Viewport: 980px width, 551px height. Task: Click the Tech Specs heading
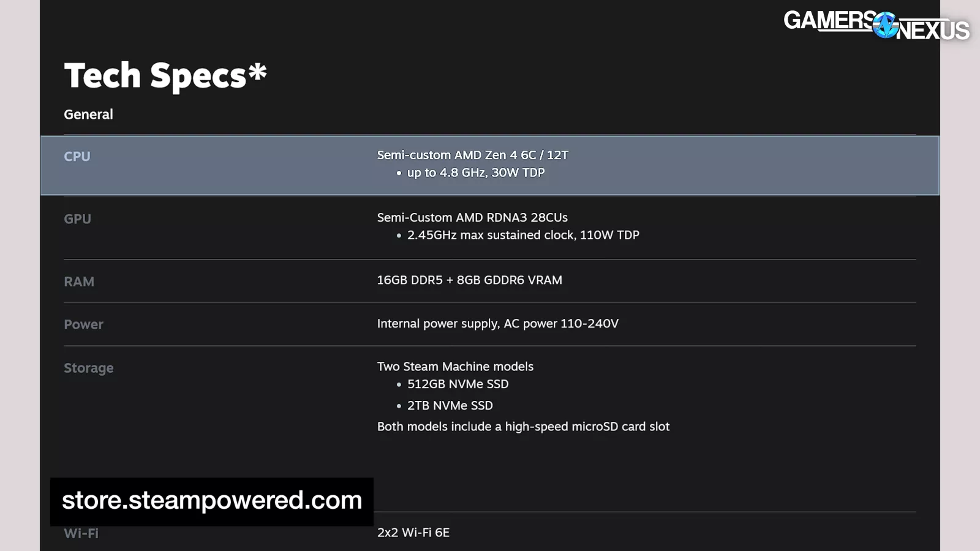(165, 76)
